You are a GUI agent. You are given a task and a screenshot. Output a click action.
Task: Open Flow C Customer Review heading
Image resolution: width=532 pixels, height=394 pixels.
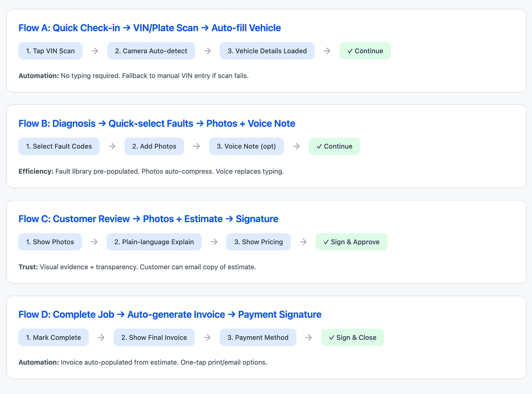pyautogui.click(x=148, y=219)
